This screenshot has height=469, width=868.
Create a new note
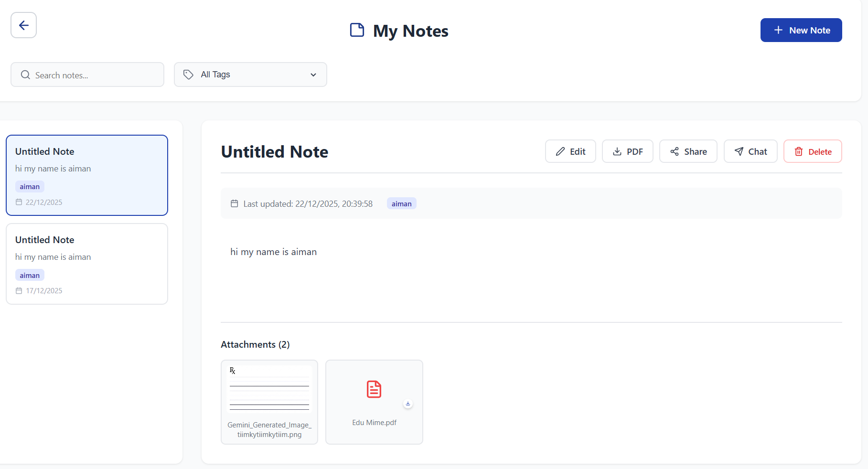point(801,30)
